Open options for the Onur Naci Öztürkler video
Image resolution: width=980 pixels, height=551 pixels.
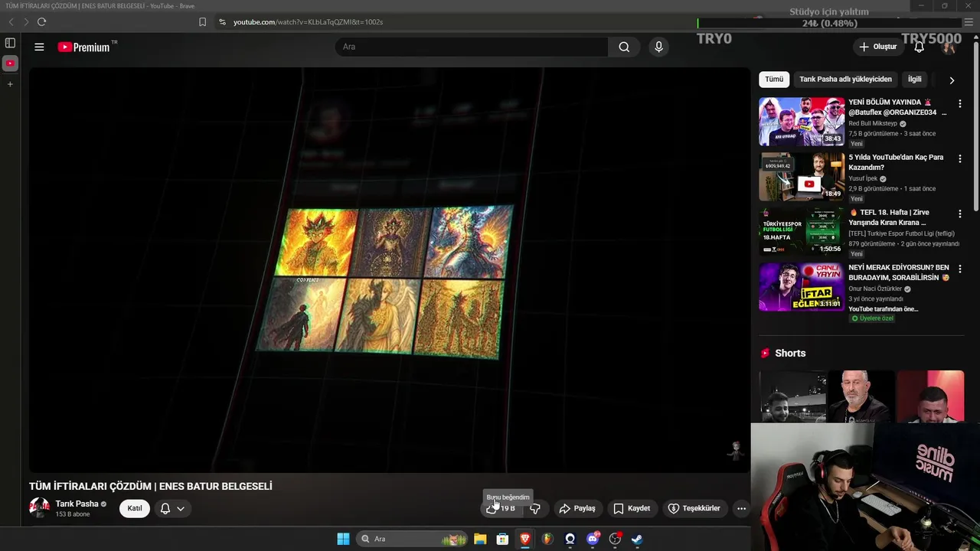pos(959,269)
